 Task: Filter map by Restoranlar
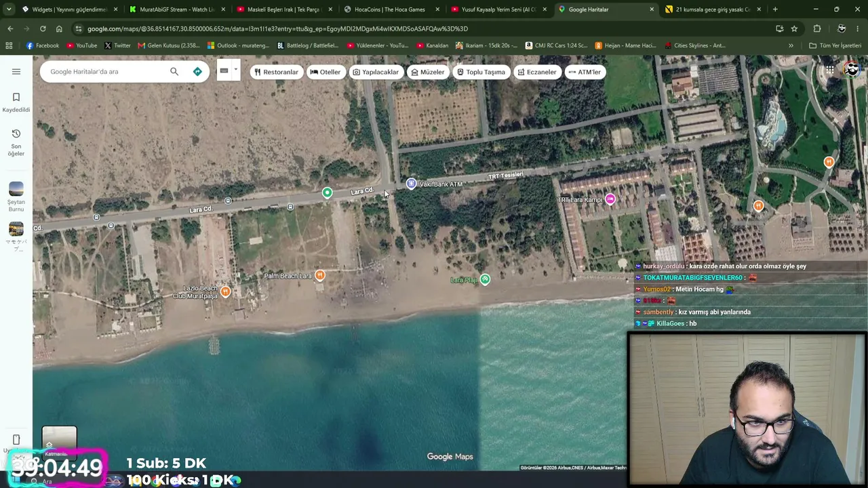click(x=276, y=72)
